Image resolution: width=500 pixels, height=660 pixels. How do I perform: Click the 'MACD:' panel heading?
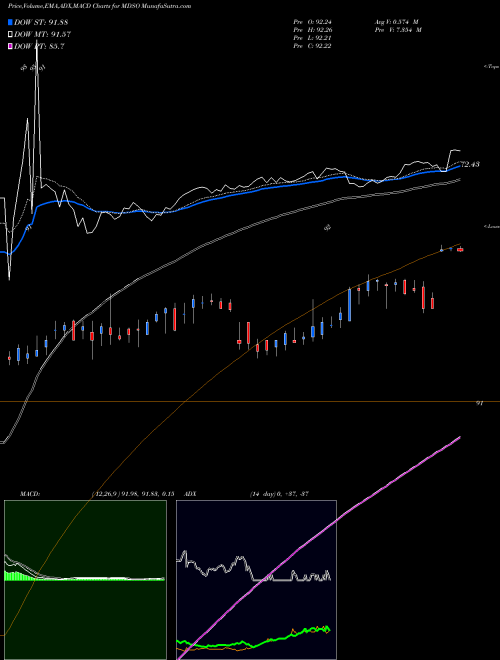30,494
